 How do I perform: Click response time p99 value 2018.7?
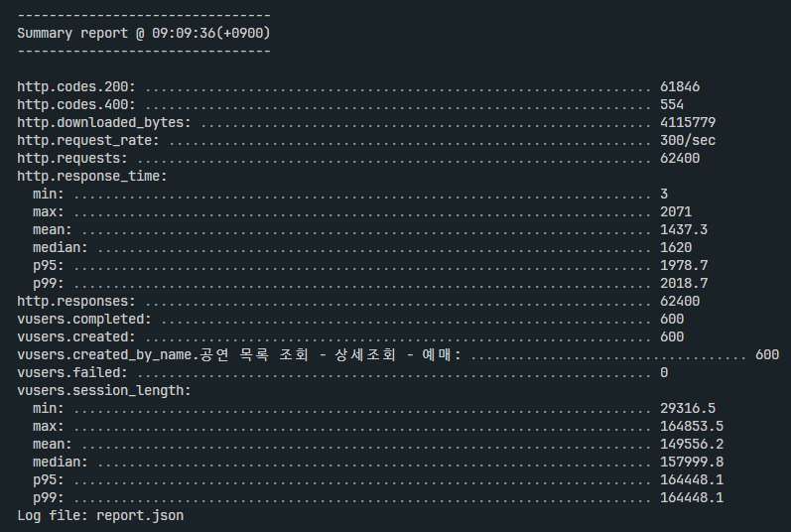pyautogui.click(x=684, y=284)
